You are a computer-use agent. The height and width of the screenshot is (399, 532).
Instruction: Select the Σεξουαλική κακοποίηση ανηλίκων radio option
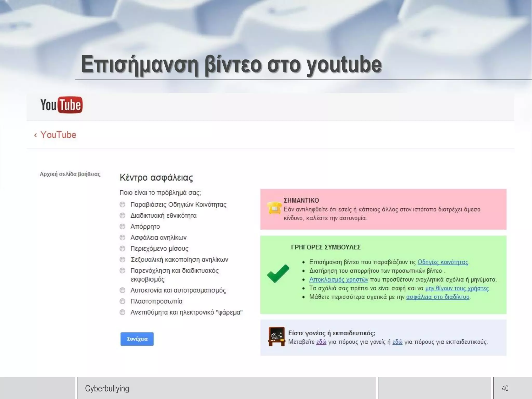pos(122,260)
